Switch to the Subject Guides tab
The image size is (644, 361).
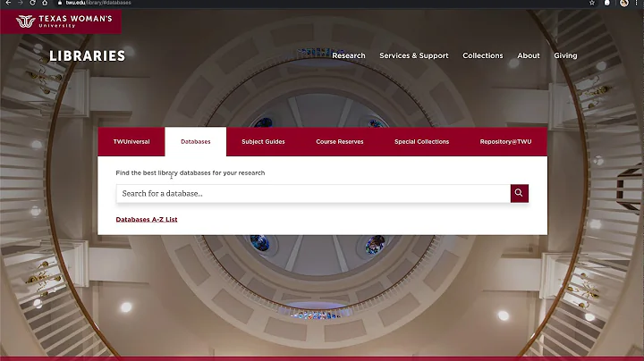pos(263,141)
